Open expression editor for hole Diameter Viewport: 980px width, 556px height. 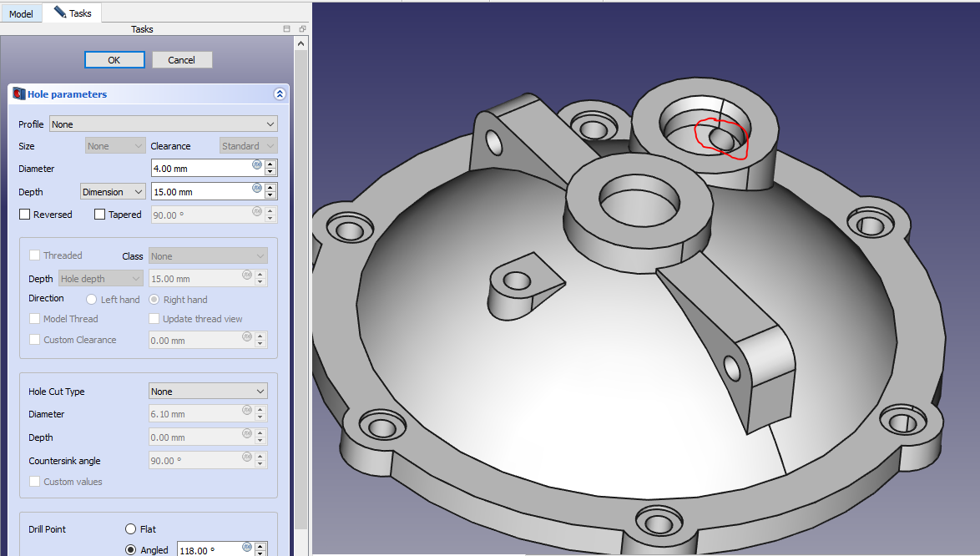point(257,164)
